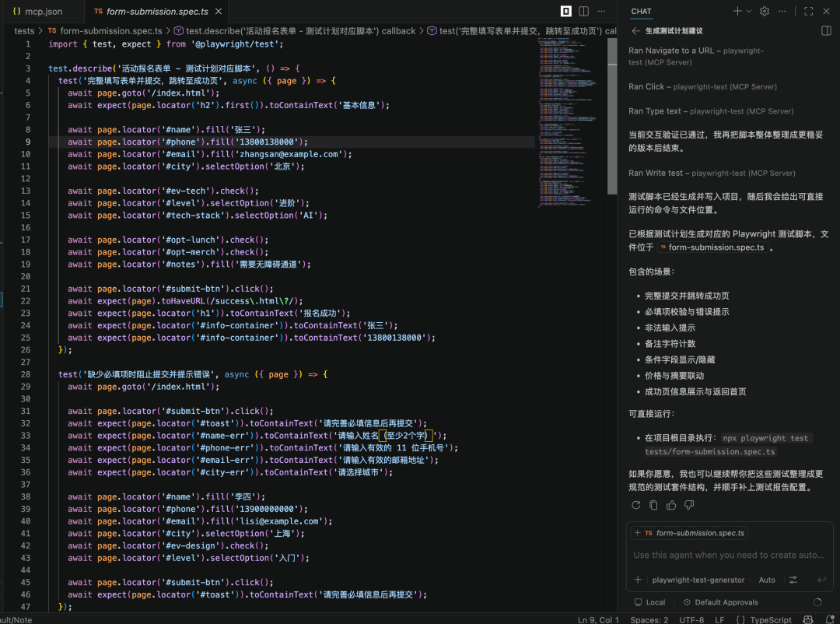The height and width of the screenshot is (624, 840).
Task: Expand Ran Write test tool call
Action: click(x=712, y=173)
